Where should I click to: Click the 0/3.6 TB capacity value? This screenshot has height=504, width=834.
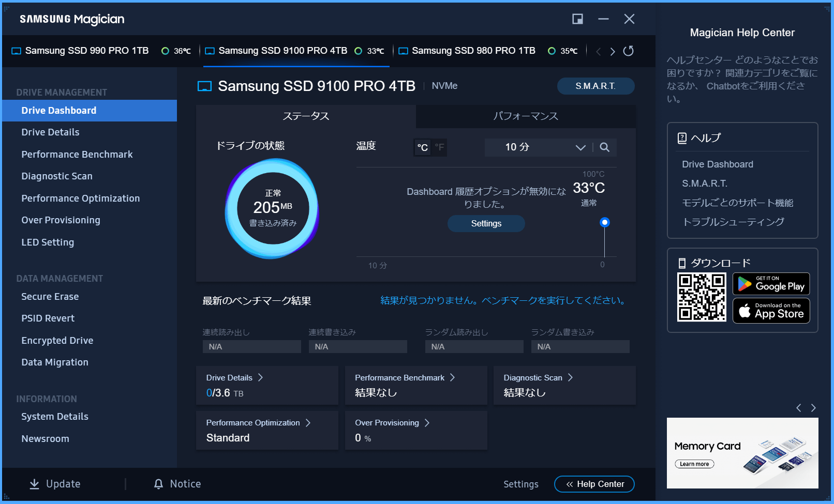click(225, 393)
